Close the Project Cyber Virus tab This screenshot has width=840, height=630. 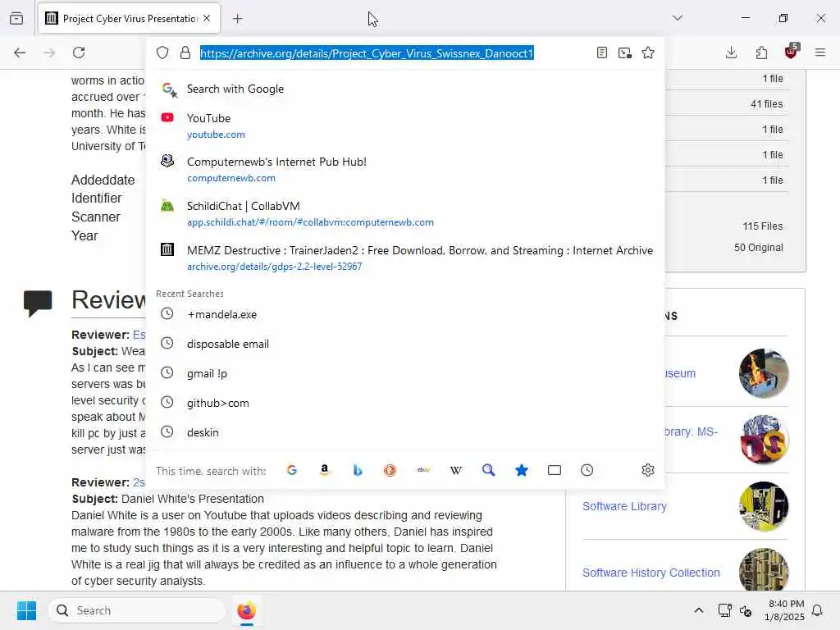(207, 18)
